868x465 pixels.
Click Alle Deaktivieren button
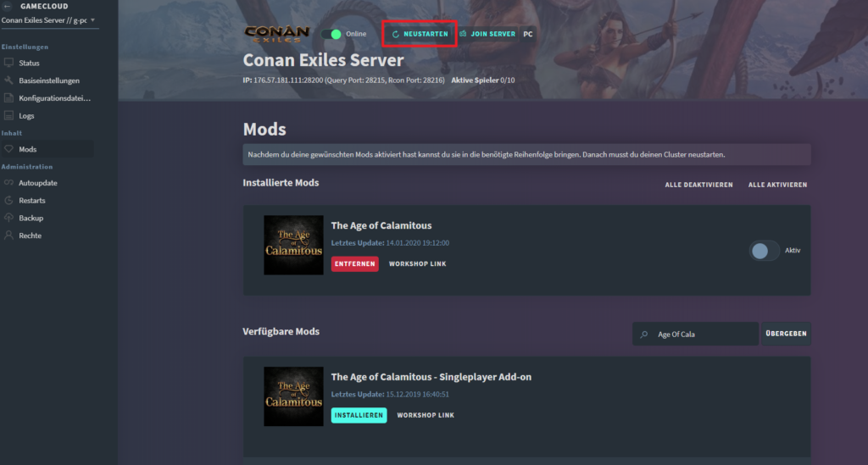coord(698,185)
